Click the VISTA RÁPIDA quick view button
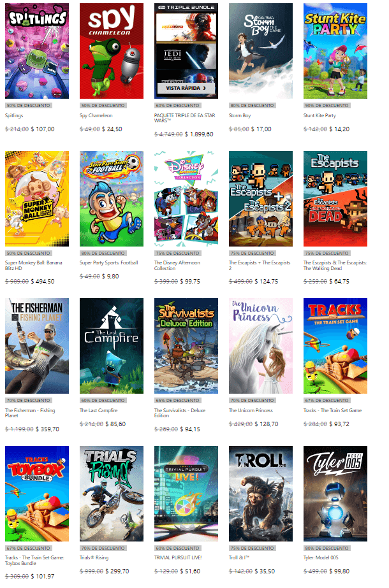The width and height of the screenshot is (389, 588). coord(186,88)
